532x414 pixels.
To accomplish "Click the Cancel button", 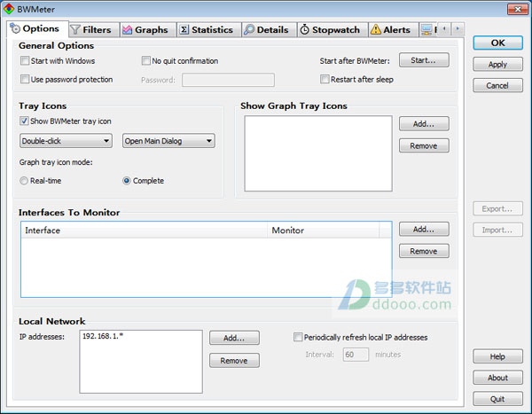I will [x=497, y=85].
